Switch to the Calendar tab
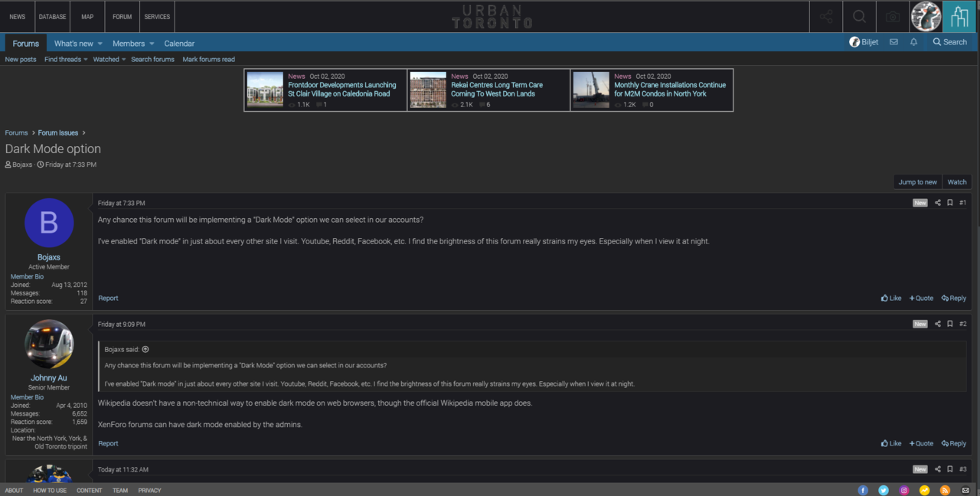The height and width of the screenshot is (496, 980). [179, 44]
